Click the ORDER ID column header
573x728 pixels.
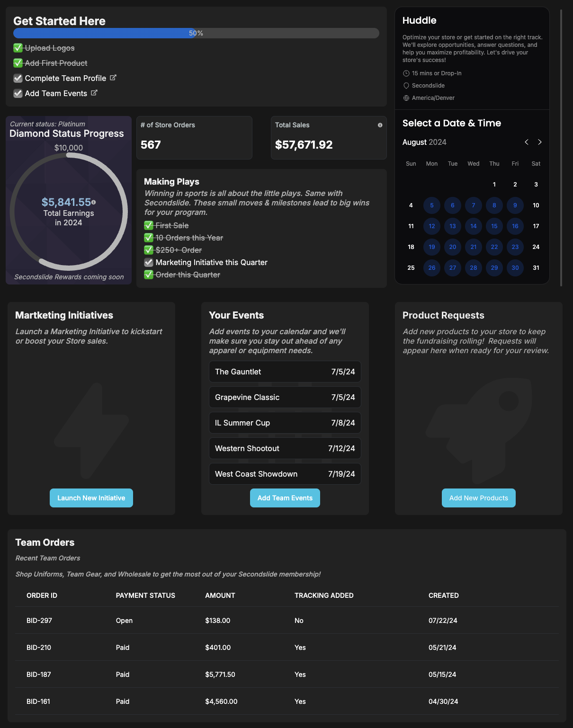point(42,595)
